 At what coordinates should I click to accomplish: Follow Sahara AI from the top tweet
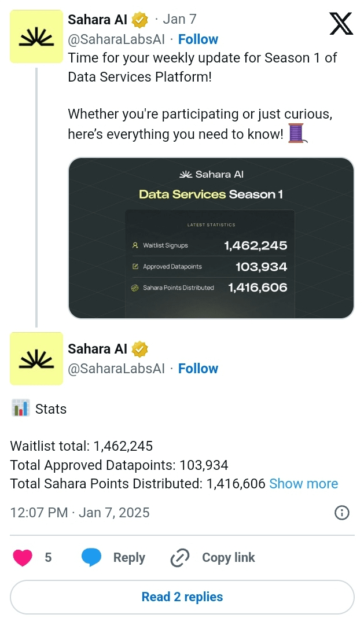coord(198,39)
